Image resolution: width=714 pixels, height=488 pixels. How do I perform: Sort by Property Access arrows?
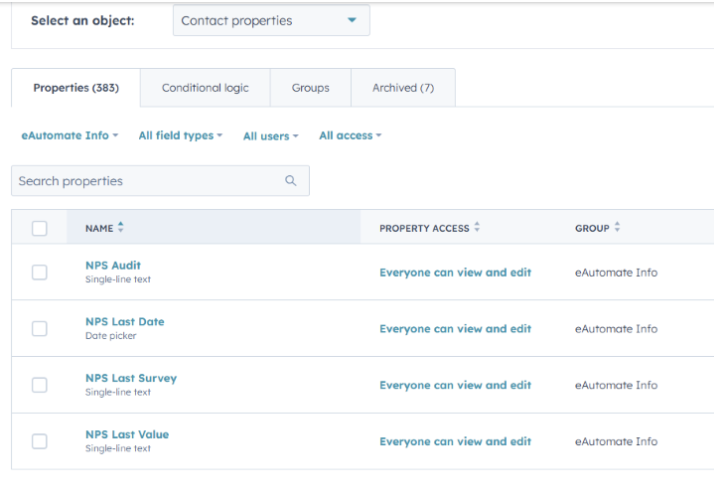coord(477,227)
